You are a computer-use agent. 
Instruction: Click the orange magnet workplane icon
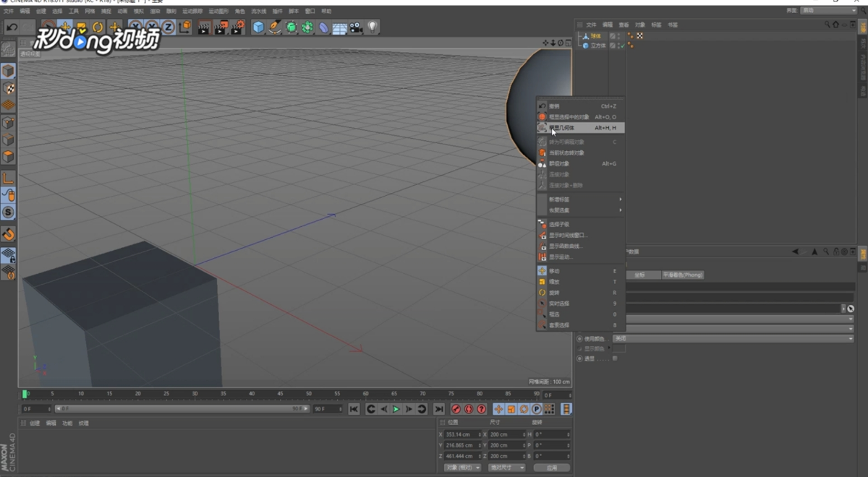(x=8, y=234)
